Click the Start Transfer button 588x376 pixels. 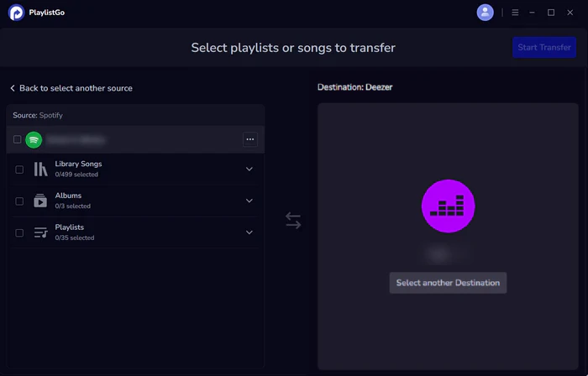point(544,47)
